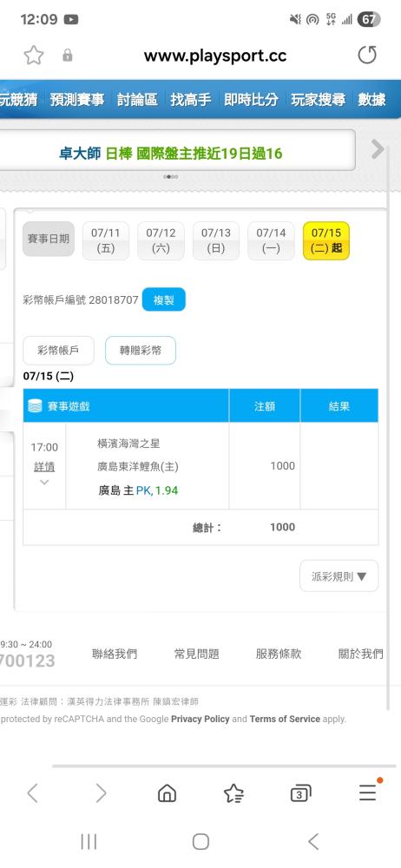Open the browser bookmarks list icon
The image size is (401, 868).
tap(233, 793)
